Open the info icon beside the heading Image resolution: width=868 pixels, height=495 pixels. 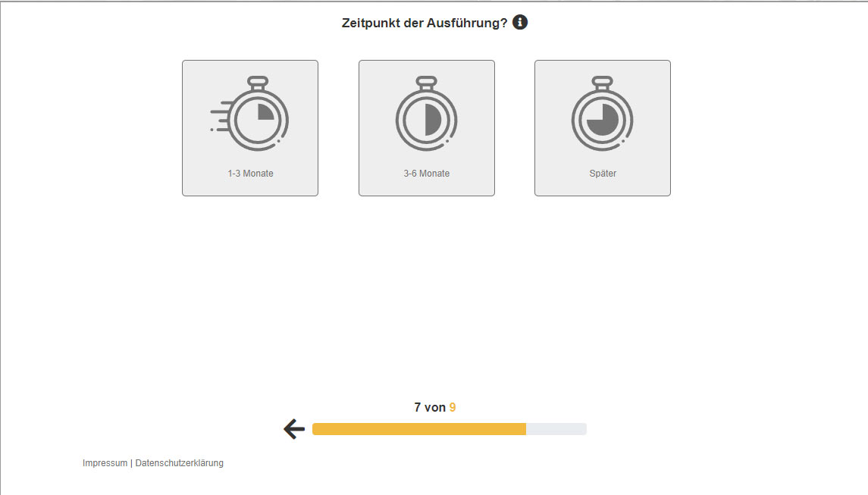(520, 22)
